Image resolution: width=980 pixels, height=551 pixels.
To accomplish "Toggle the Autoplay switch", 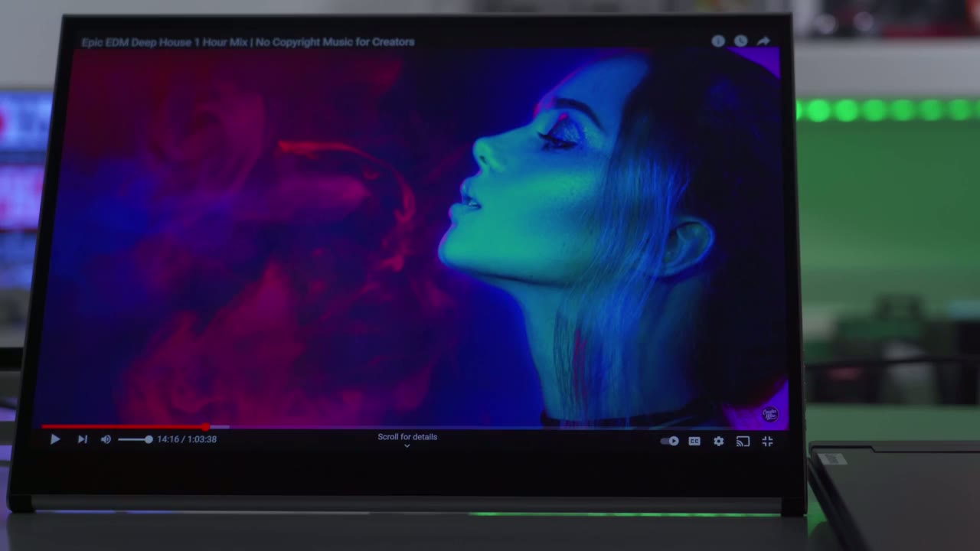I will tap(670, 441).
